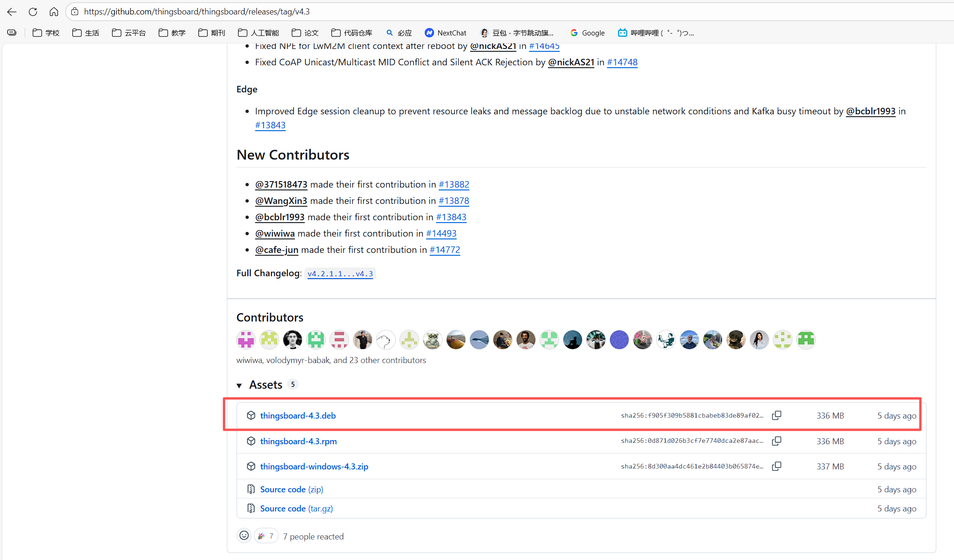Open the 论文 bookmark folder

pos(305,33)
